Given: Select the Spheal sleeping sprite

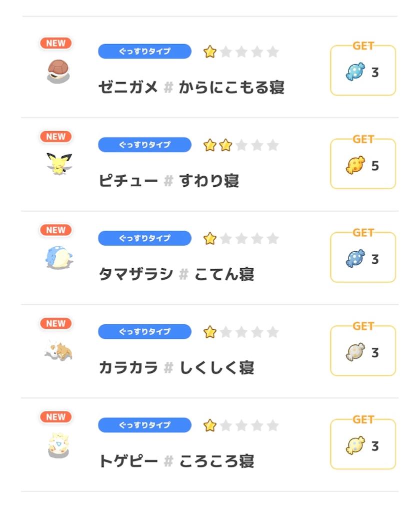Looking at the screenshot, I should tap(58, 257).
